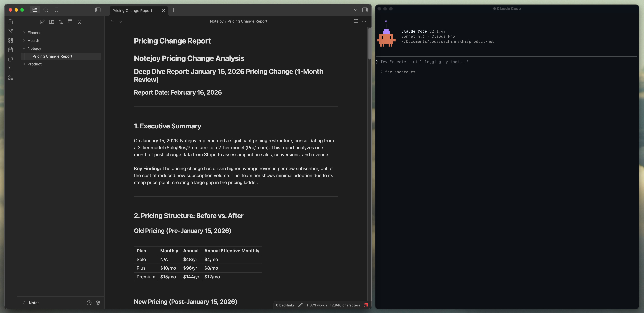
Task: Open a new tab
Action: coord(173,10)
